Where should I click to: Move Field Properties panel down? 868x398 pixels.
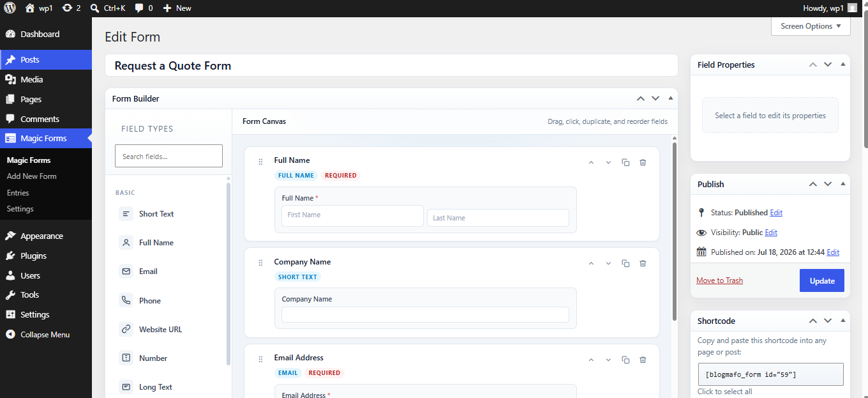(828, 65)
